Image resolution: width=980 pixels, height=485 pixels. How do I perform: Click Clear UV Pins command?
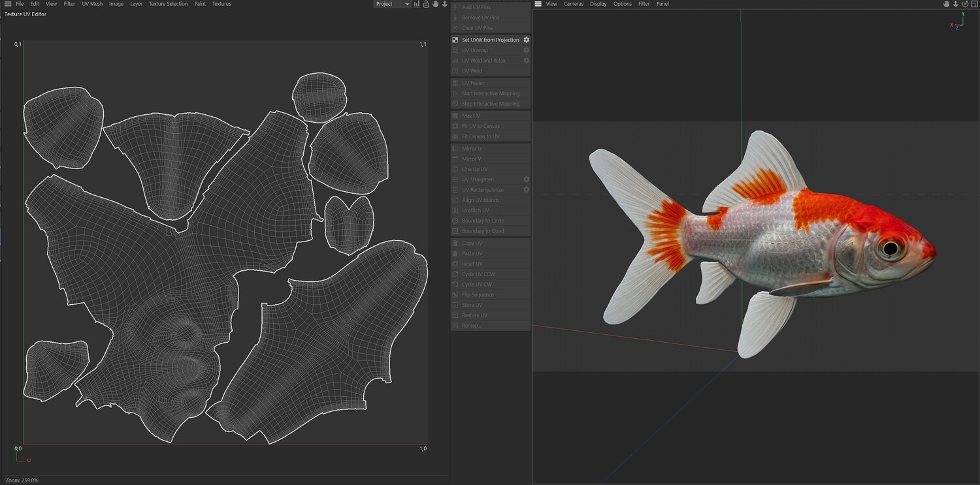coord(491,28)
